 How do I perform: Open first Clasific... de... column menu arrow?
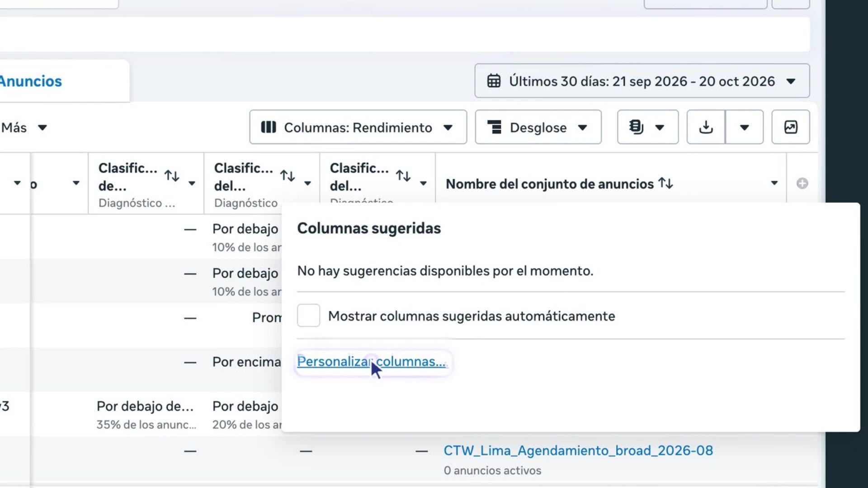pyautogui.click(x=192, y=183)
